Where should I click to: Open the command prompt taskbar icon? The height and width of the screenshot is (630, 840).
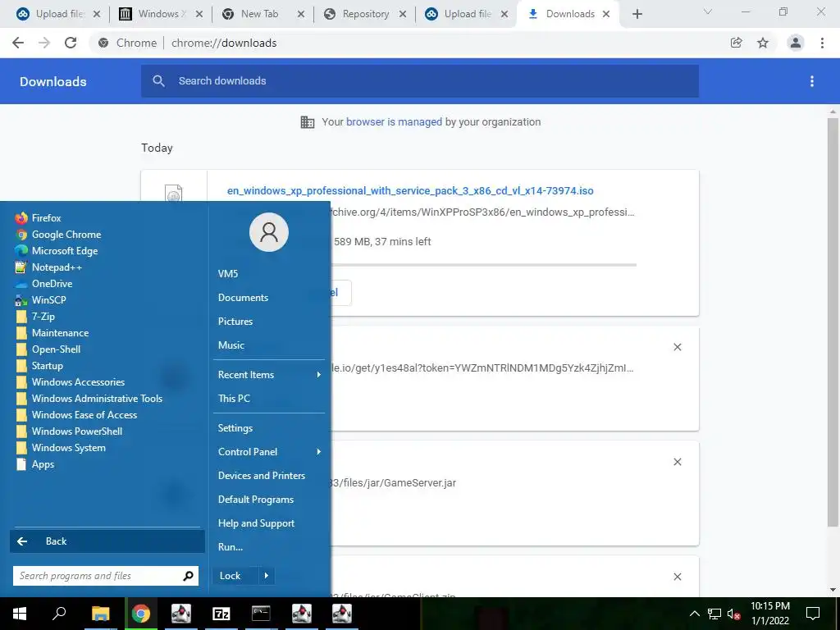click(261, 614)
